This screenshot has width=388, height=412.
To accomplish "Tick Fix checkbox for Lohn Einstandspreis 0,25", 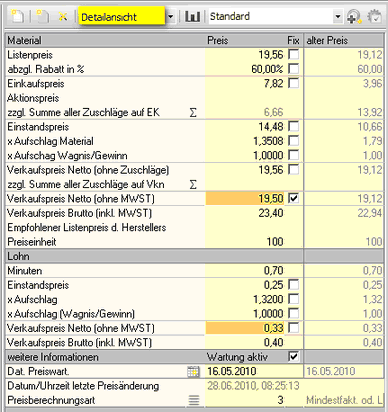I will [294, 285].
